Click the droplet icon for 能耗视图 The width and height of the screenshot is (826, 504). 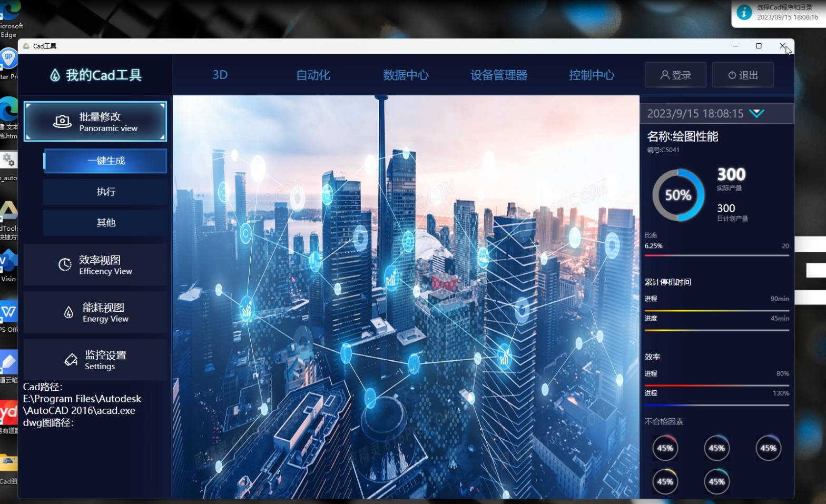click(x=68, y=312)
